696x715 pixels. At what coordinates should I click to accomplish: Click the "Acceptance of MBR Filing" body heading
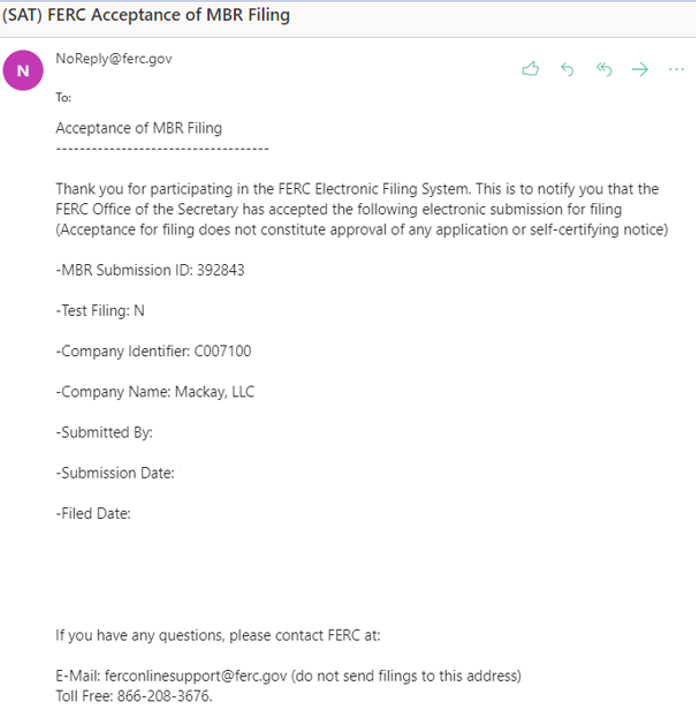pyautogui.click(x=139, y=128)
